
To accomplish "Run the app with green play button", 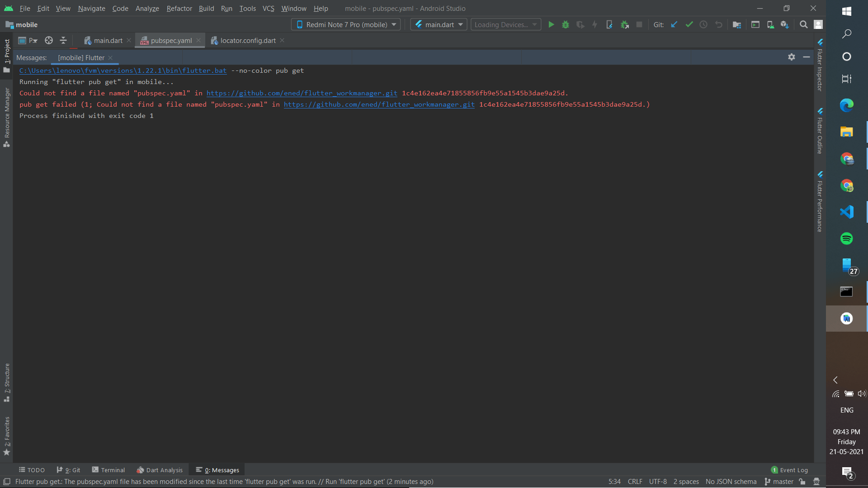I will pos(551,25).
